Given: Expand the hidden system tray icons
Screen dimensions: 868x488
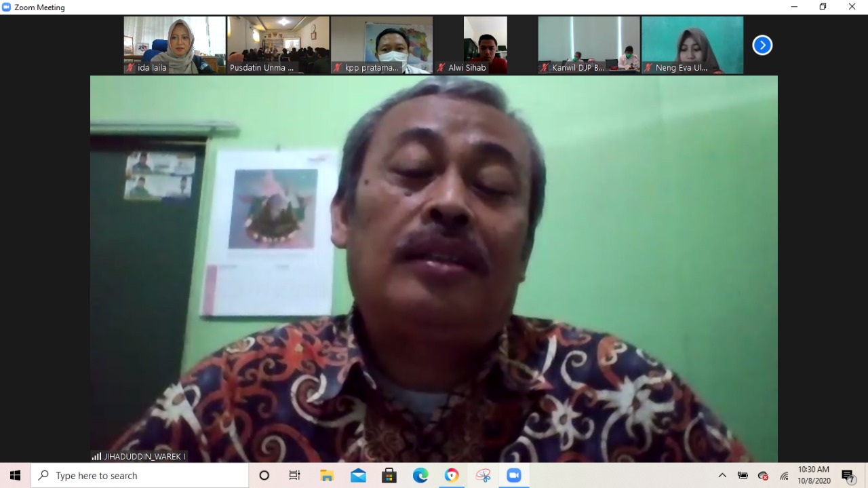Looking at the screenshot, I should pyautogui.click(x=722, y=476).
